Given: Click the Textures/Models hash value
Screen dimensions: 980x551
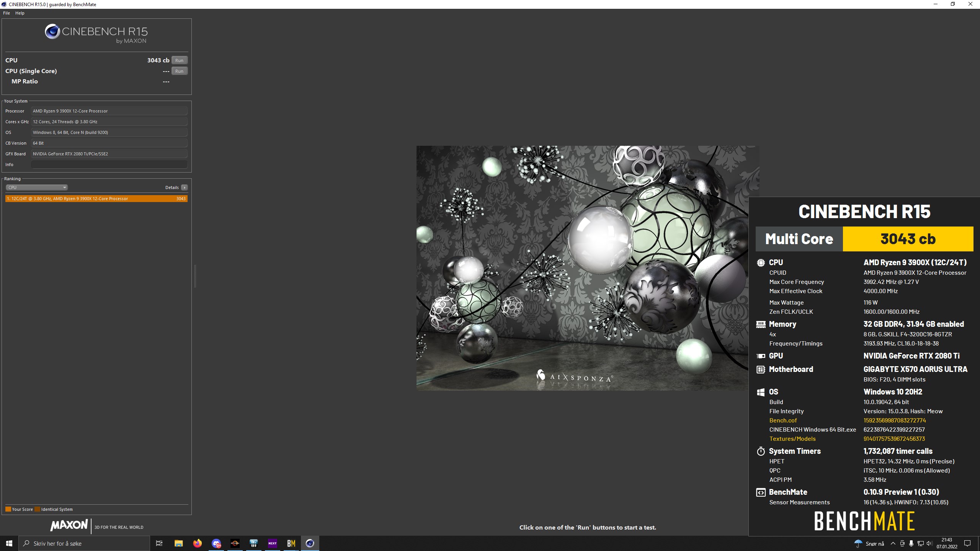Looking at the screenshot, I should [894, 439].
